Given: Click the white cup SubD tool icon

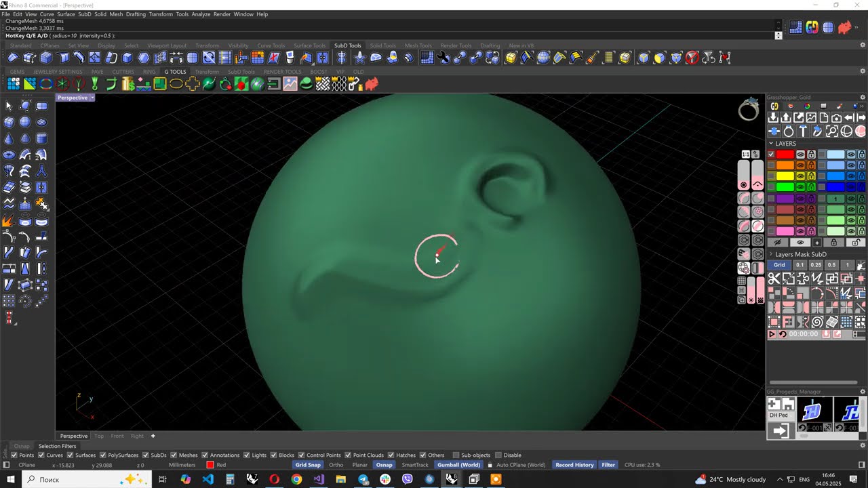Looking at the screenshot, I should point(290,58).
